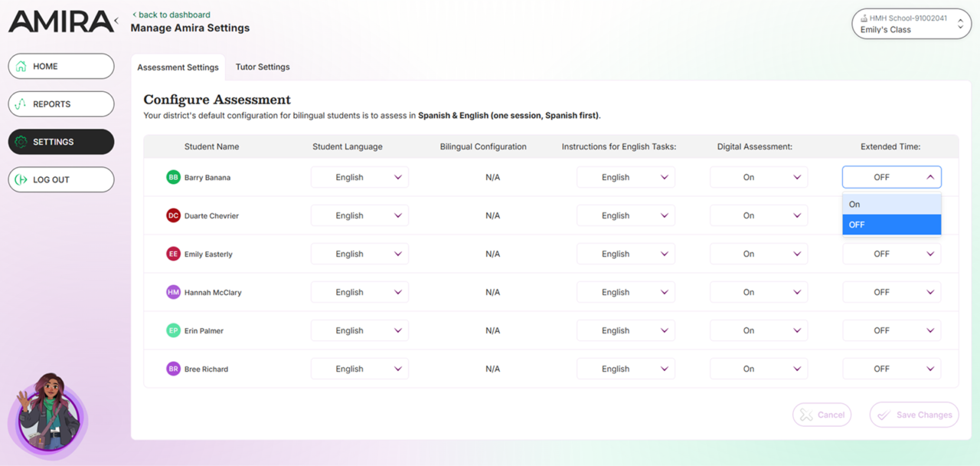Open the Emily's Class selector dropdown
Viewport: 980px width, 466px height.
click(x=959, y=23)
